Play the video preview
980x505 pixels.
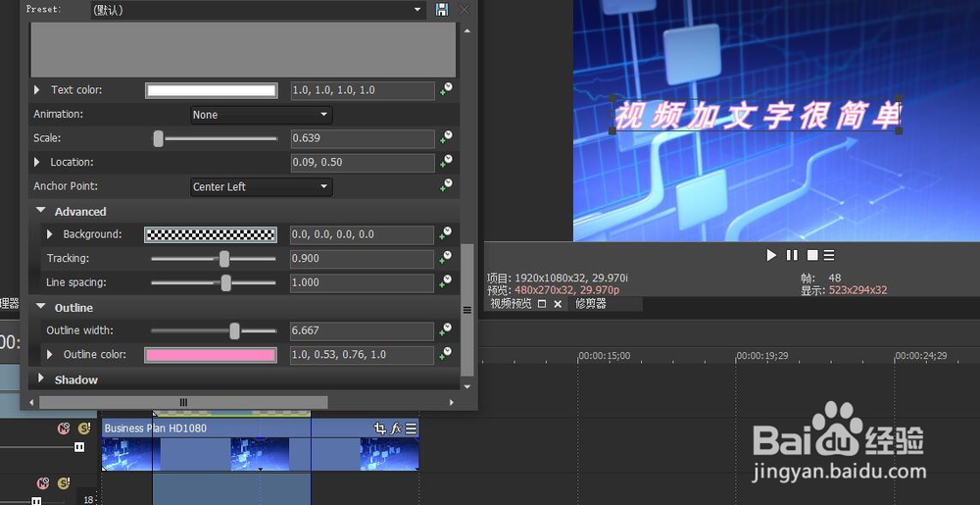coord(771,255)
